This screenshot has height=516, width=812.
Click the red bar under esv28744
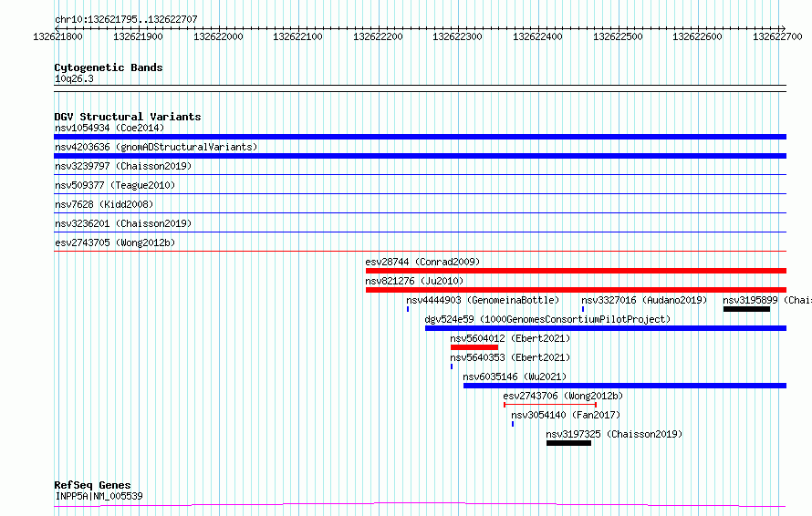click(576, 271)
